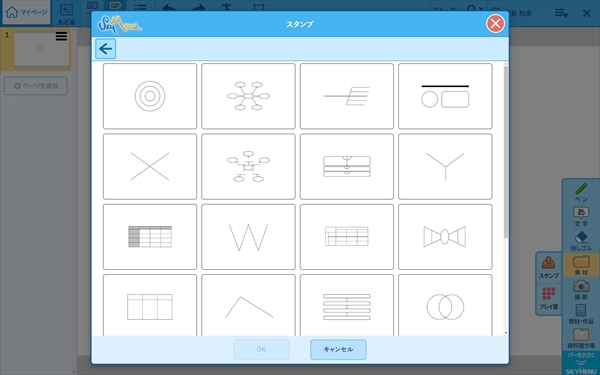
Task: Click the キャンセル button
Action: [x=338, y=349]
